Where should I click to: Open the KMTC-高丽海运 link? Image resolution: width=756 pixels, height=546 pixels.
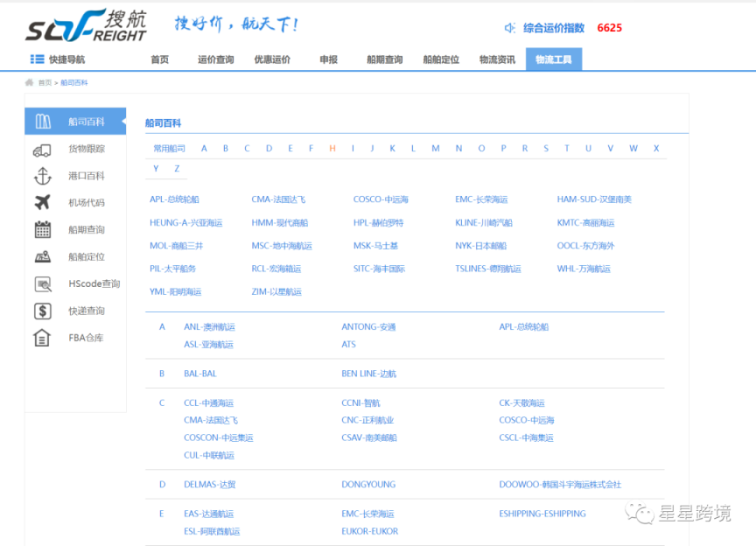(x=585, y=222)
